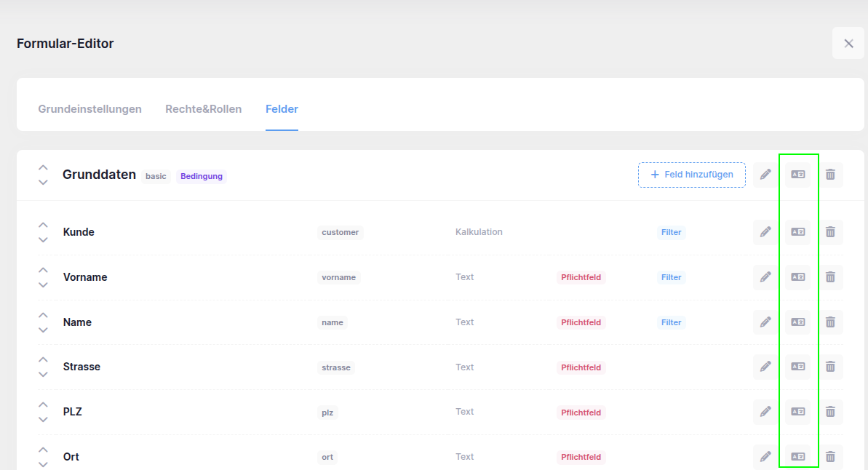Open the edit pencil icon for Grunddaten

click(765, 174)
